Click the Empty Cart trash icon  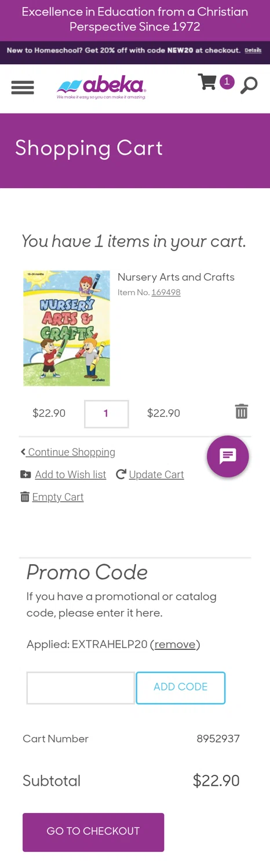coord(25,497)
